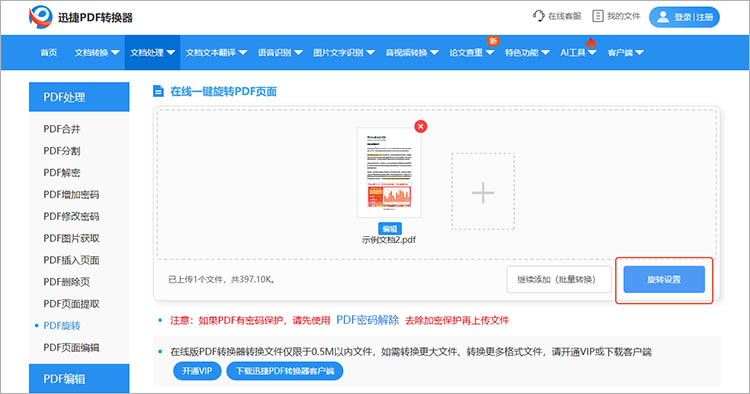Select PDF插入页面 in the sidebar
750x394 pixels.
tap(71, 260)
